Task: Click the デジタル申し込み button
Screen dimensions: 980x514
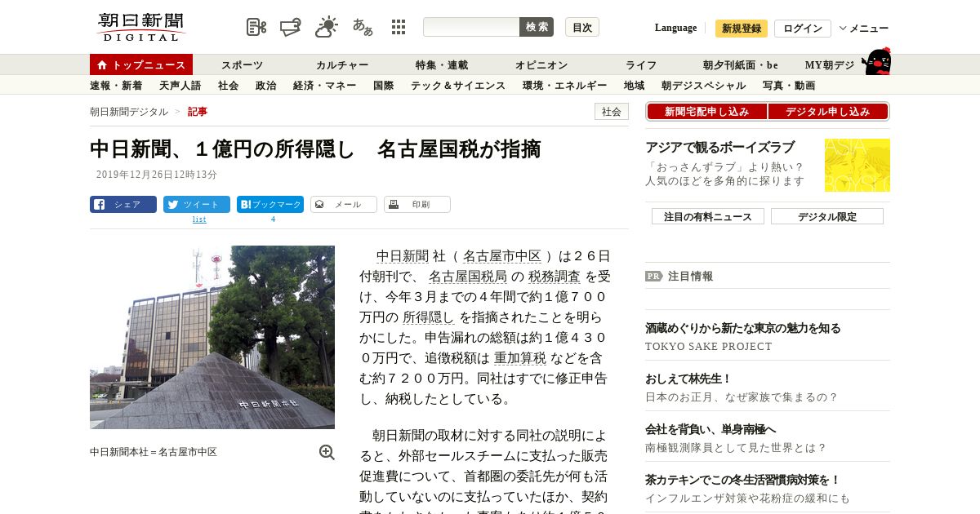Action: coord(828,112)
